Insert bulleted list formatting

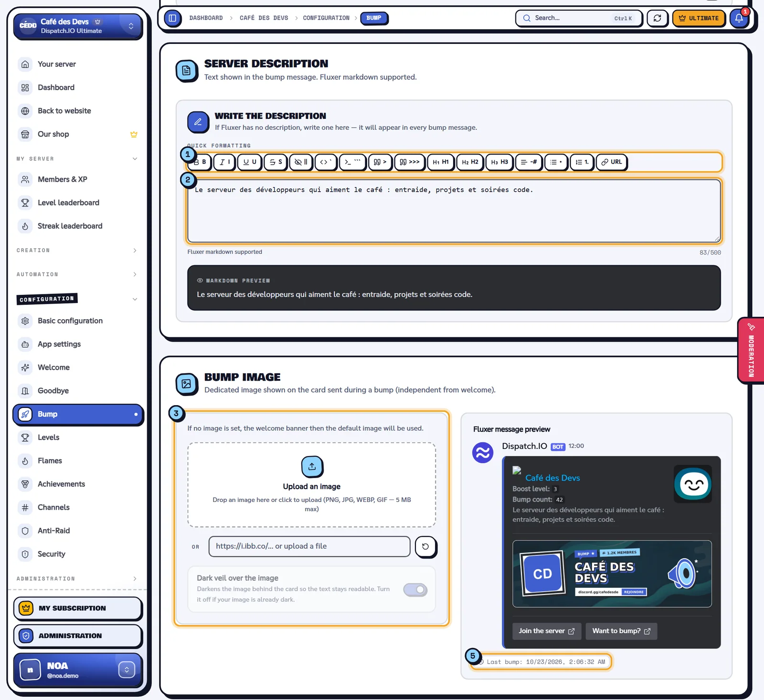[x=556, y=162]
